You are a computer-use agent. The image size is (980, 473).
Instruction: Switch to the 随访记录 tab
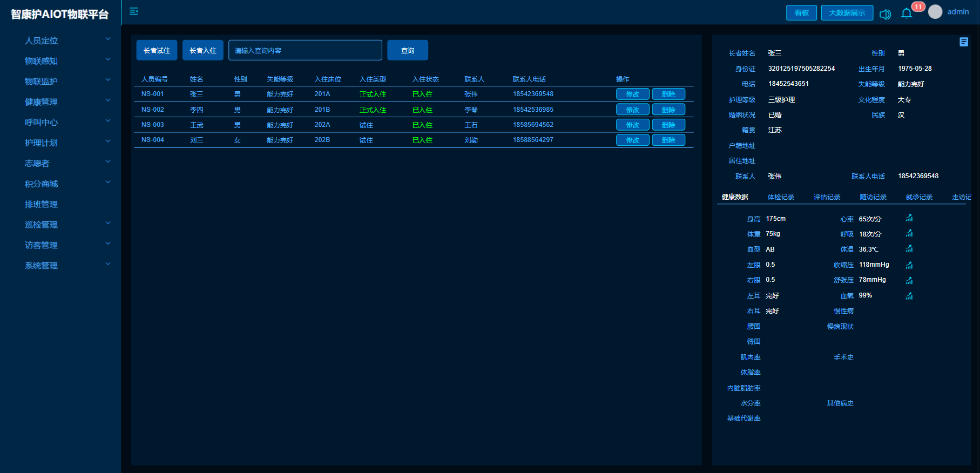(873, 197)
